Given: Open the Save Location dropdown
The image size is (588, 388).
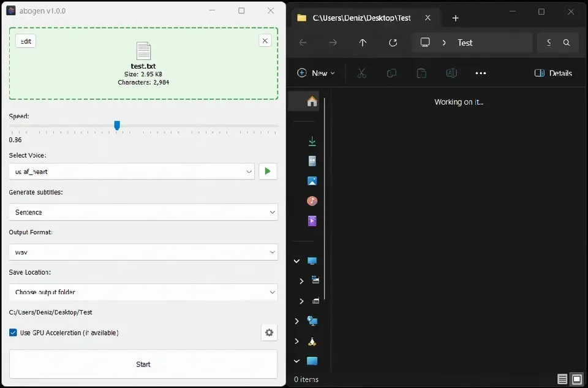Looking at the screenshot, I should 143,292.
